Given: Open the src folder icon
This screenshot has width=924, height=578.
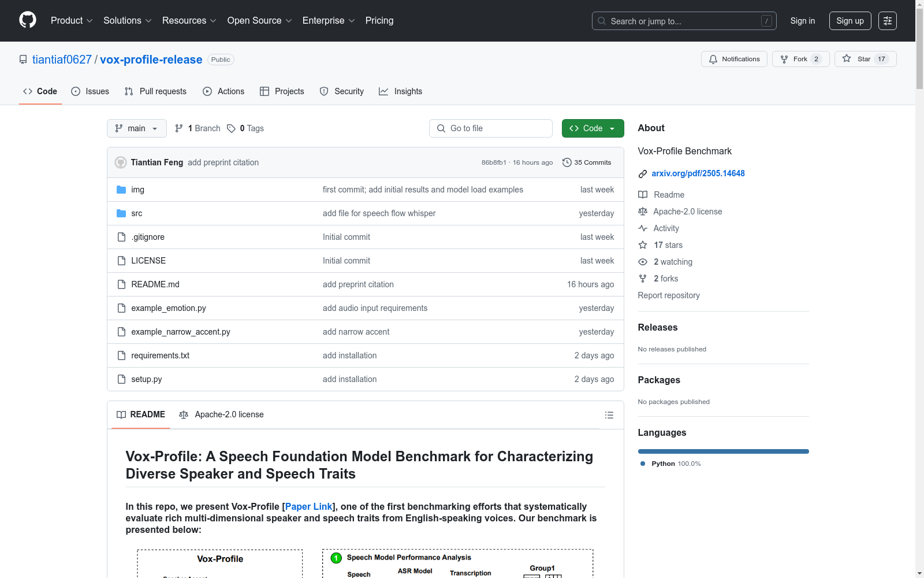Looking at the screenshot, I should (121, 213).
